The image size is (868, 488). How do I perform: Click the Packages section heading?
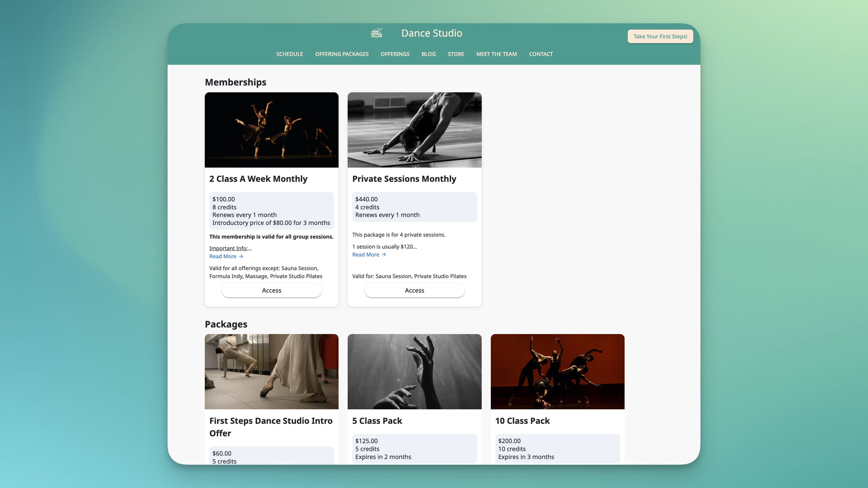(226, 324)
